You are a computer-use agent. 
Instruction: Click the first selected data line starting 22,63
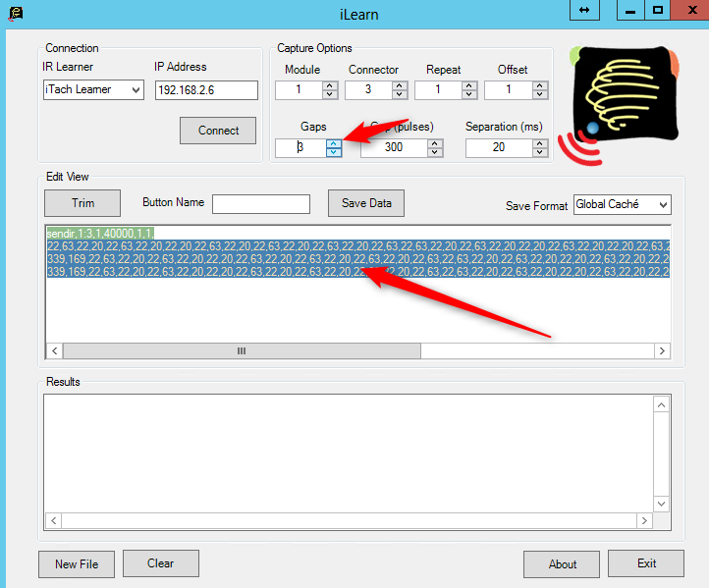[358, 245]
